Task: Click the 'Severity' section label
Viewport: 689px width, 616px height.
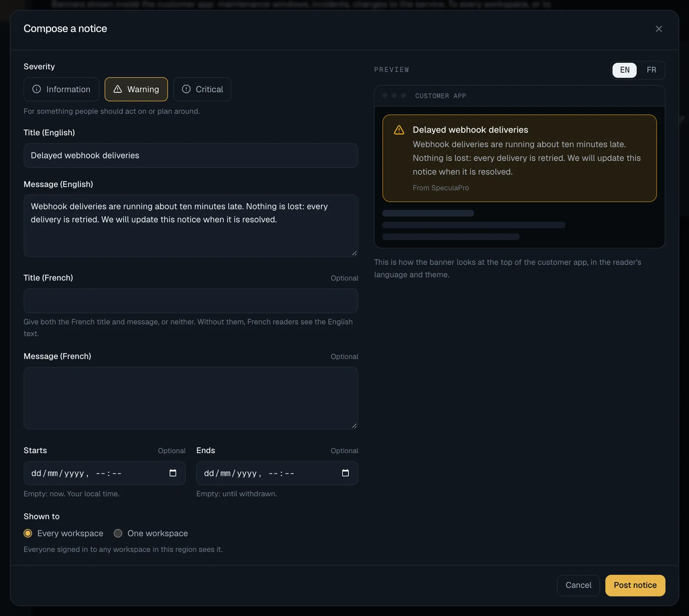Action: 39,67
